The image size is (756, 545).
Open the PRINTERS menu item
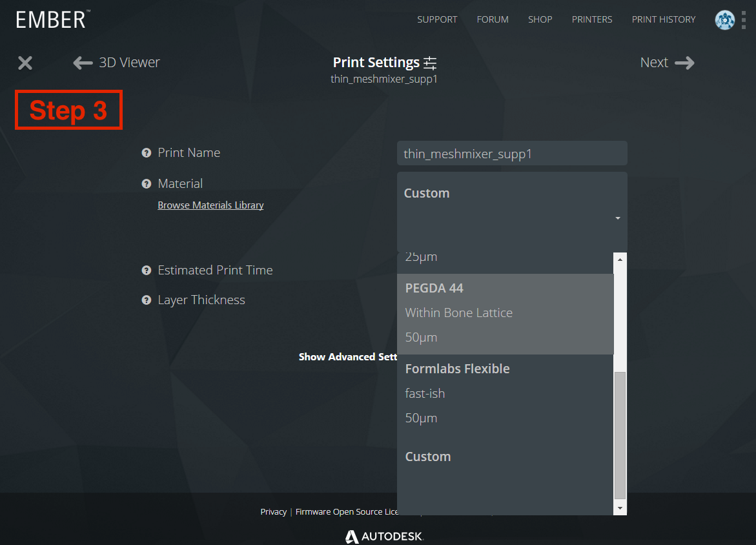click(592, 19)
